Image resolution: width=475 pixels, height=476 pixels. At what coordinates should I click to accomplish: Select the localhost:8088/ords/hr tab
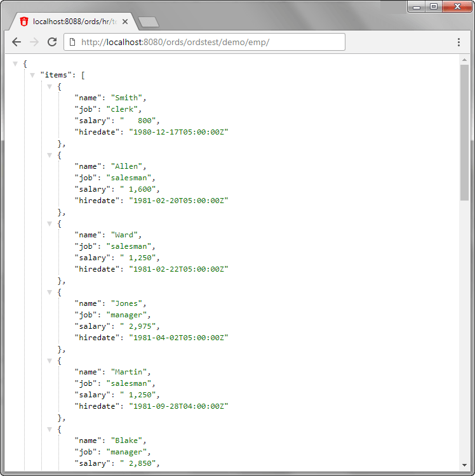(x=74, y=22)
